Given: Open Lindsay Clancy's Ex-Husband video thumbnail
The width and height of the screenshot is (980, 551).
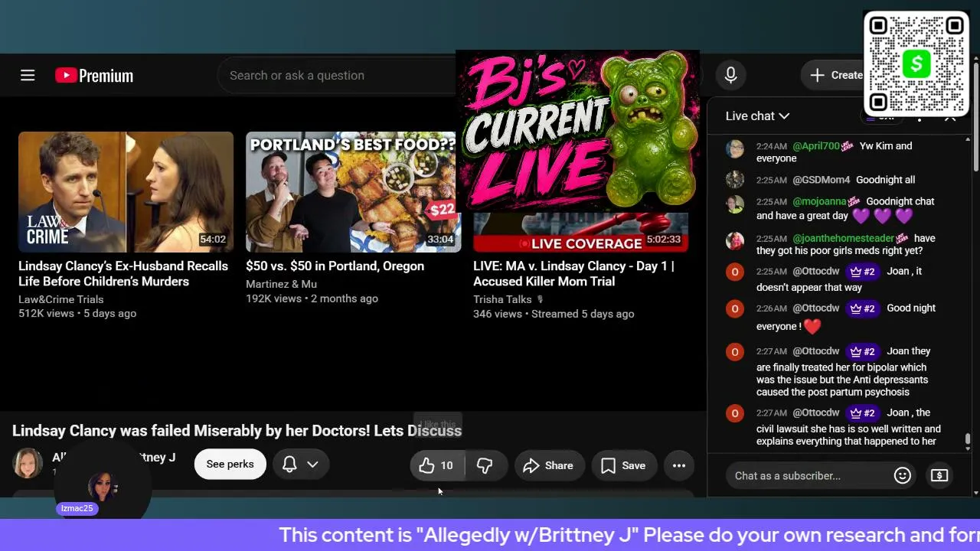Looking at the screenshot, I should click(126, 191).
